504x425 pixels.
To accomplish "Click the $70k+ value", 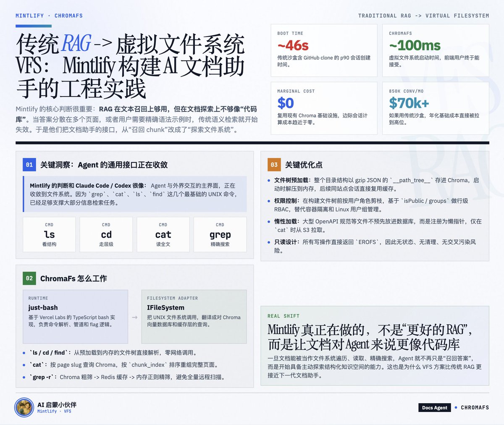I will (409, 103).
